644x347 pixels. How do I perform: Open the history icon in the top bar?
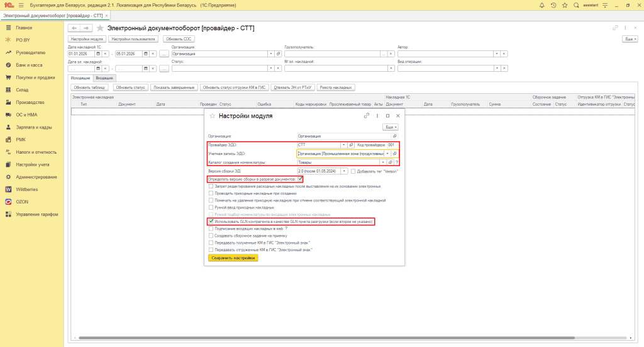[553, 5]
